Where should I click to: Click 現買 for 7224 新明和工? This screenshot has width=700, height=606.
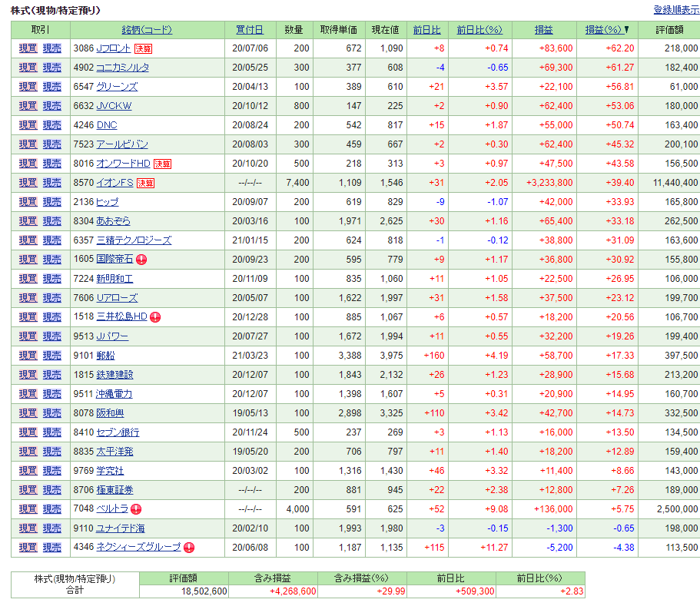click(x=28, y=279)
